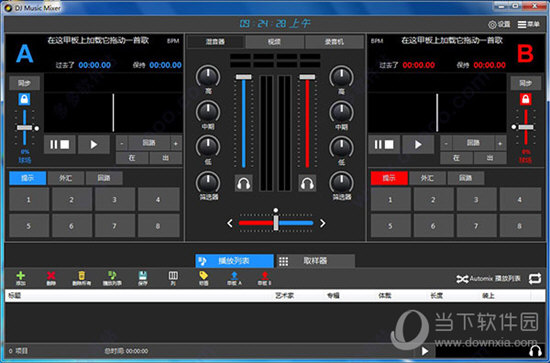The width and height of the screenshot is (550, 363).
Task: Click the Low EQ knob for Deck B
Action: tap(341, 147)
